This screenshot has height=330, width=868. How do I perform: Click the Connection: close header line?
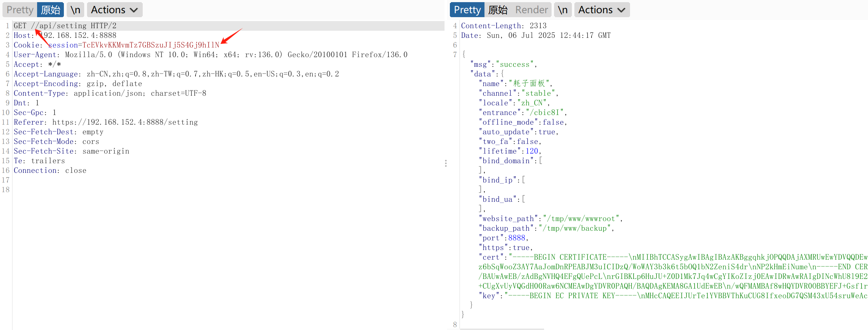pos(50,170)
